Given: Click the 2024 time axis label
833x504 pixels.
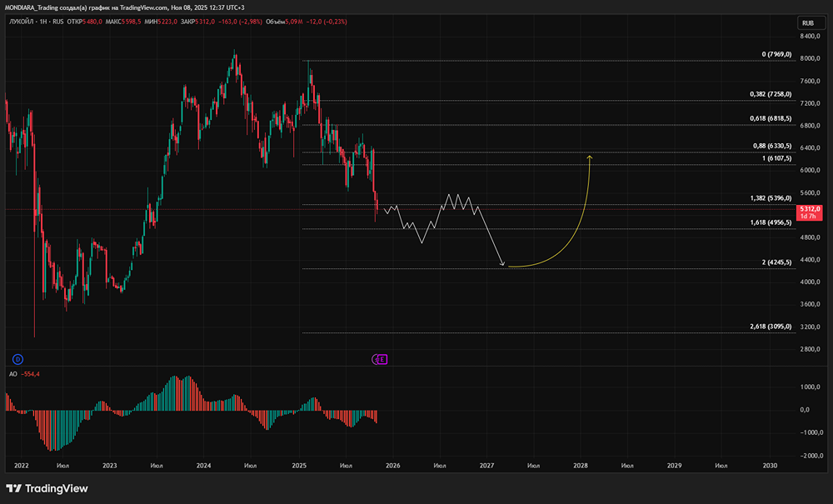Looking at the screenshot, I should click(x=203, y=466).
